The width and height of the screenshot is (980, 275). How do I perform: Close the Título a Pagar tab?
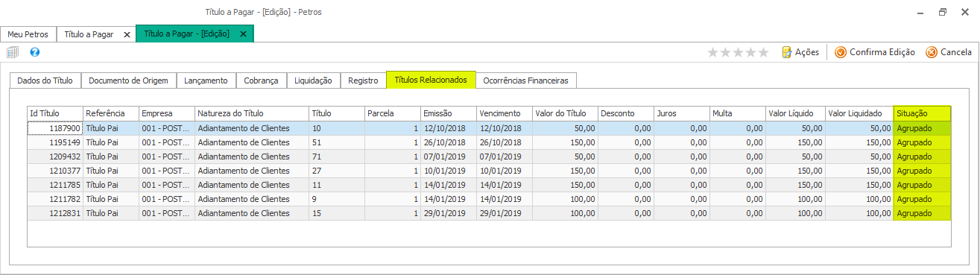click(127, 34)
